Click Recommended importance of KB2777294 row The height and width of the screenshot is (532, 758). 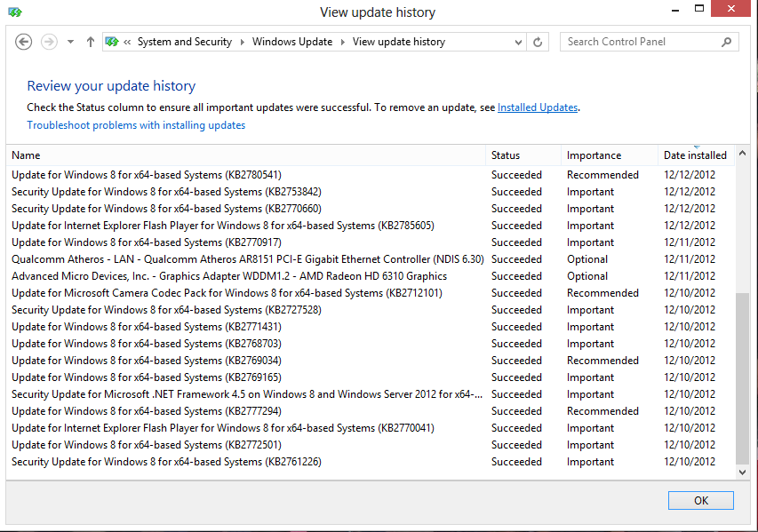tap(602, 412)
